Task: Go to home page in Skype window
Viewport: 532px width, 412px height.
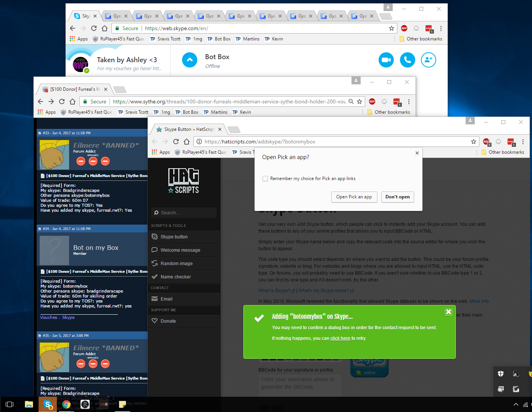Action: click(x=105, y=28)
